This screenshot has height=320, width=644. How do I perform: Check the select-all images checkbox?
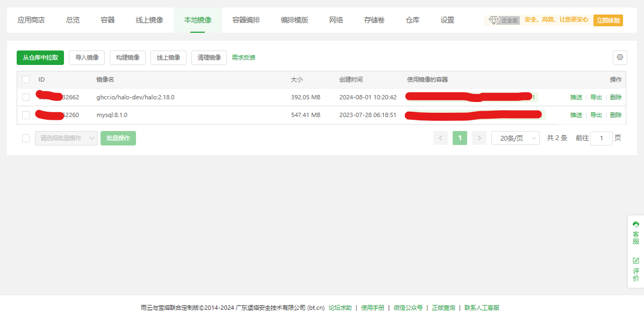[25, 79]
